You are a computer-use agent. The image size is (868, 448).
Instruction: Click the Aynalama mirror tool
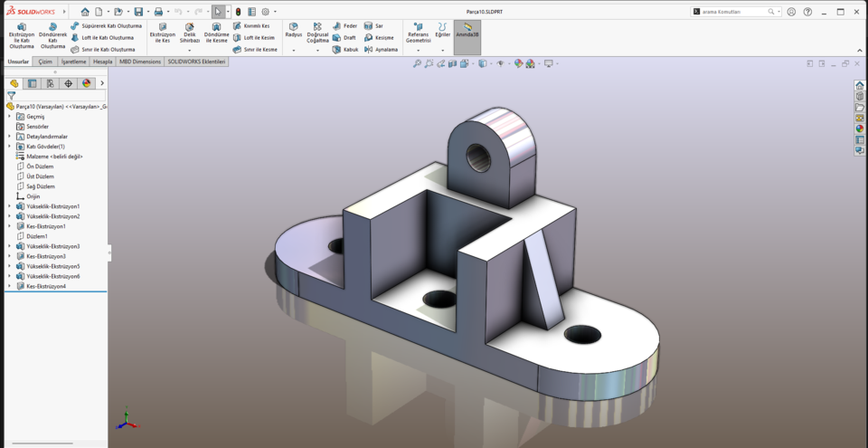pyautogui.click(x=381, y=50)
